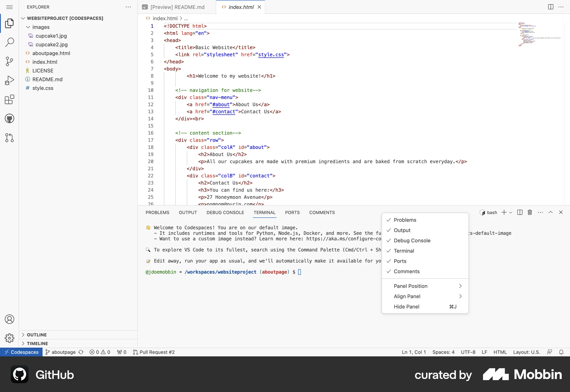Open the Search view
570x392 pixels.
point(9,42)
